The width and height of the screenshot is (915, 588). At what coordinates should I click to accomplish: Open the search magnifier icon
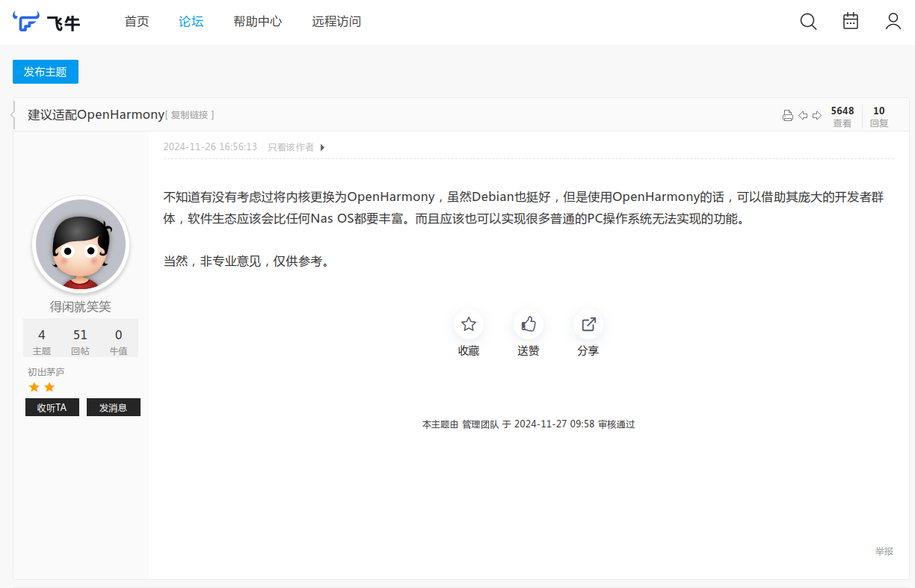point(808,22)
